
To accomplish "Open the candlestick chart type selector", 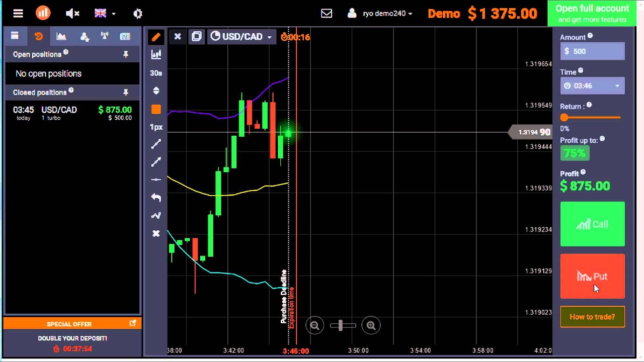I will click(156, 54).
